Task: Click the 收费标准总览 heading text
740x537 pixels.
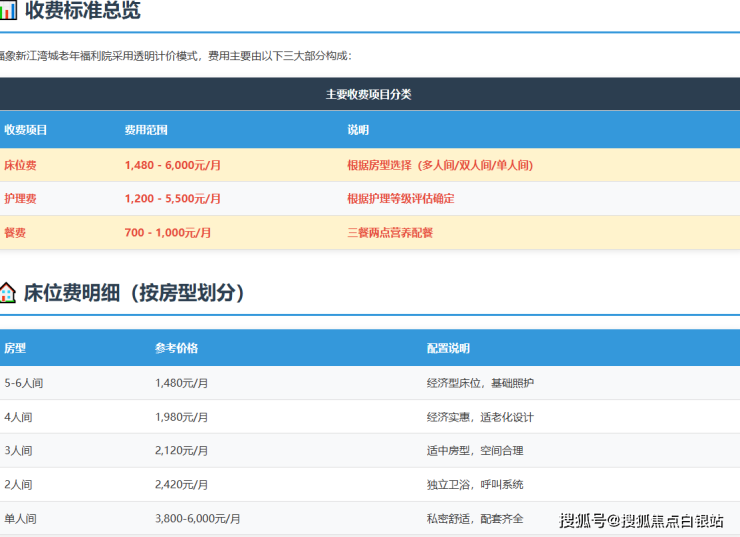Action: [82, 12]
